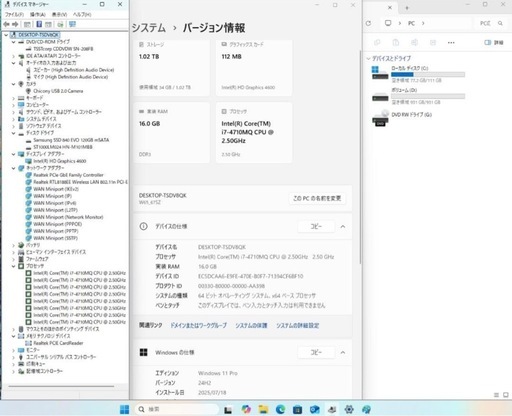Select マイク (High Definition Audio Device)

pos(71,77)
